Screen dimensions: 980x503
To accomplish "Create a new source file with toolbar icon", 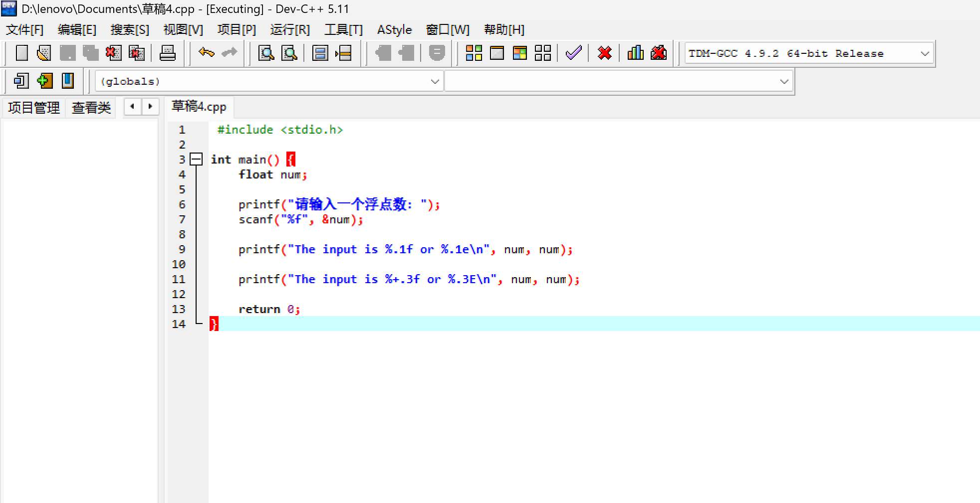I will [21, 53].
